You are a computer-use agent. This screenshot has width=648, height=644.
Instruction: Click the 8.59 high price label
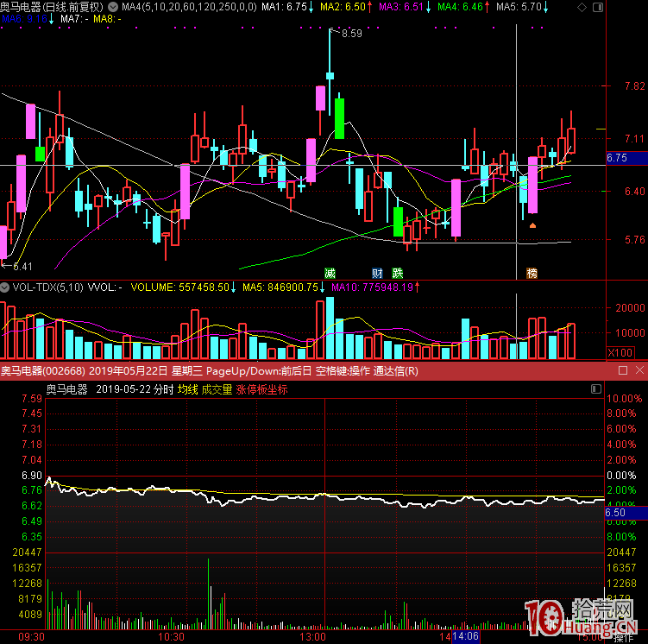[x=352, y=34]
